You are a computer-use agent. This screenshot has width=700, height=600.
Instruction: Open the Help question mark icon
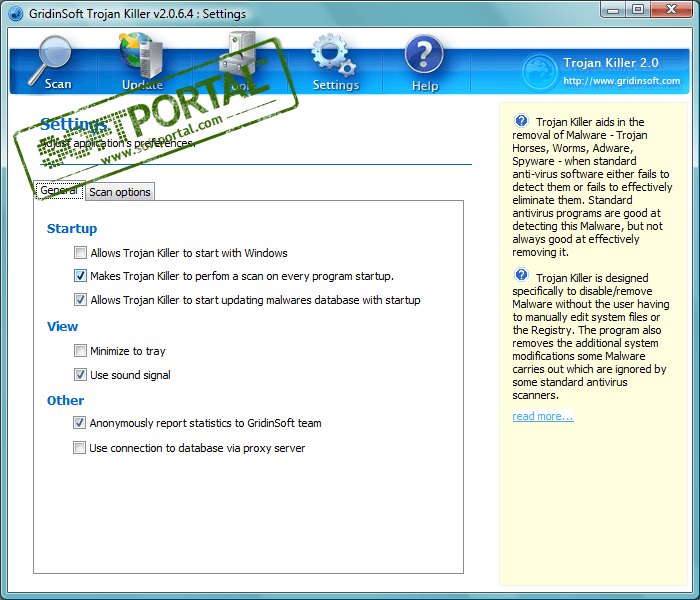pyautogui.click(x=424, y=54)
